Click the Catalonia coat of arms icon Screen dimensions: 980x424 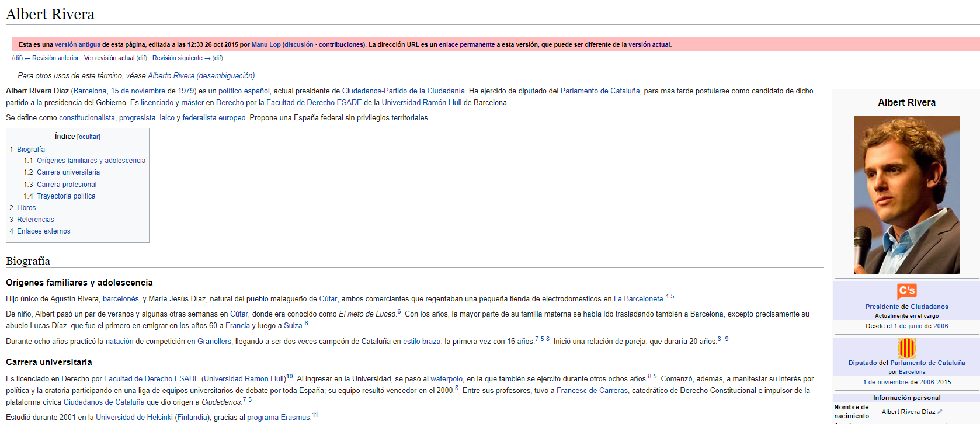906,348
